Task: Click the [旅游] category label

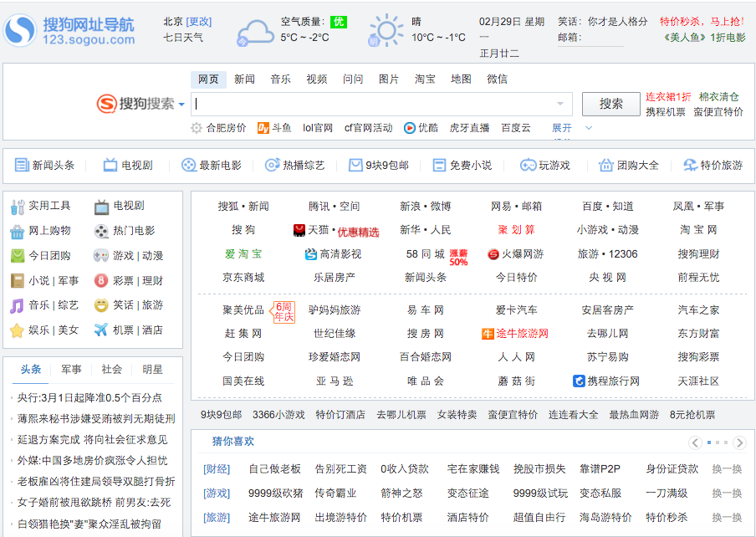Action: point(217,517)
